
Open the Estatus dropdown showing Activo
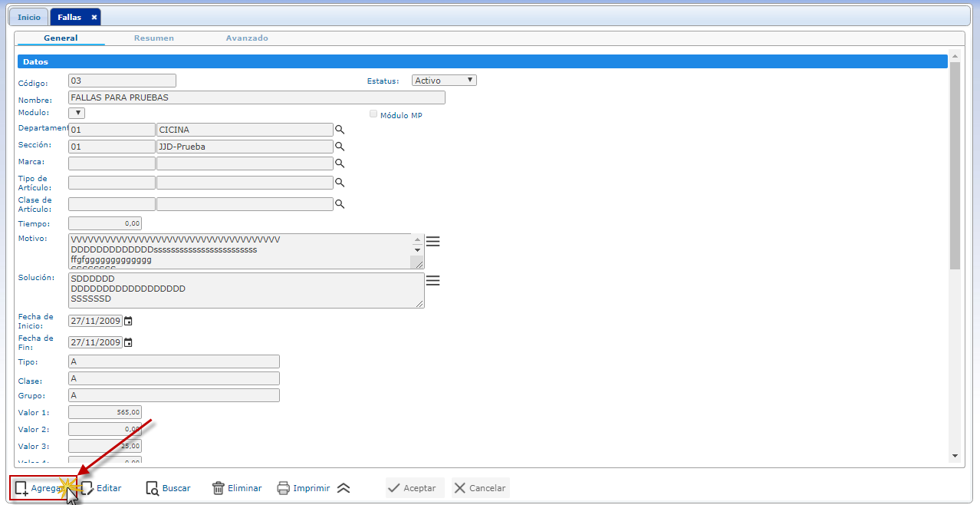pos(444,80)
